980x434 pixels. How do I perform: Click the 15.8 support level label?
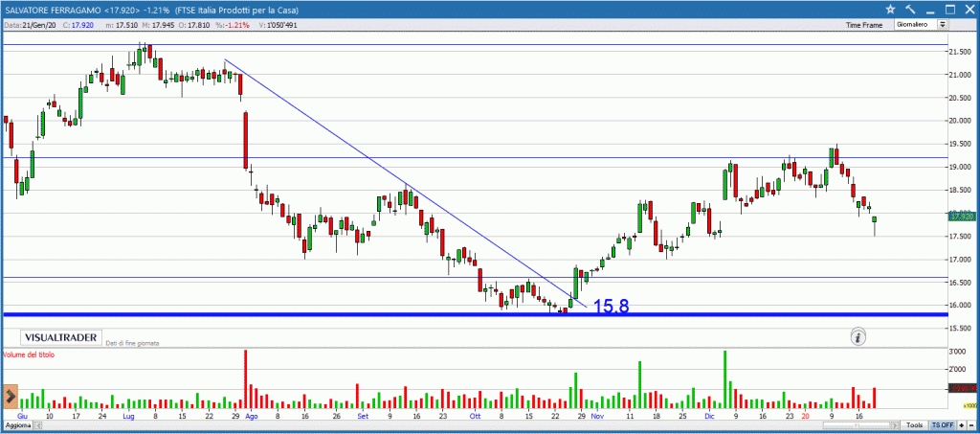coord(611,307)
